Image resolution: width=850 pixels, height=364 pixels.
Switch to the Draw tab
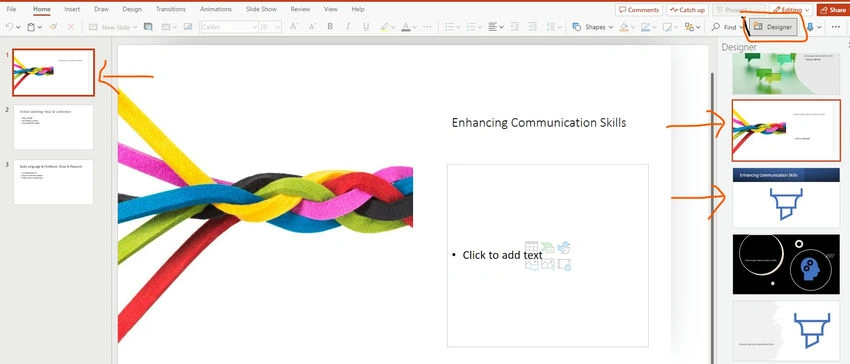[101, 9]
